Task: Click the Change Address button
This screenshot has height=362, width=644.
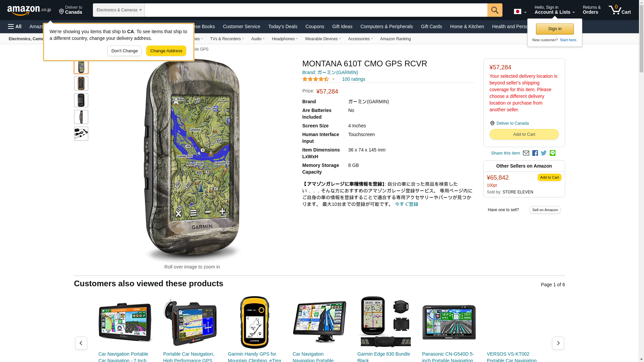Action: click(x=166, y=51)
